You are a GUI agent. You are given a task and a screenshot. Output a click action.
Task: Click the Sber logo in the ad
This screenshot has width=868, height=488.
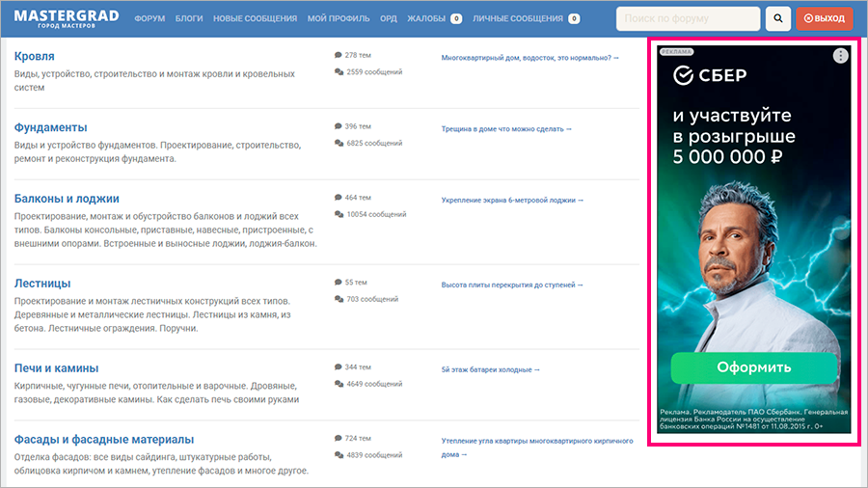(710, 74)
